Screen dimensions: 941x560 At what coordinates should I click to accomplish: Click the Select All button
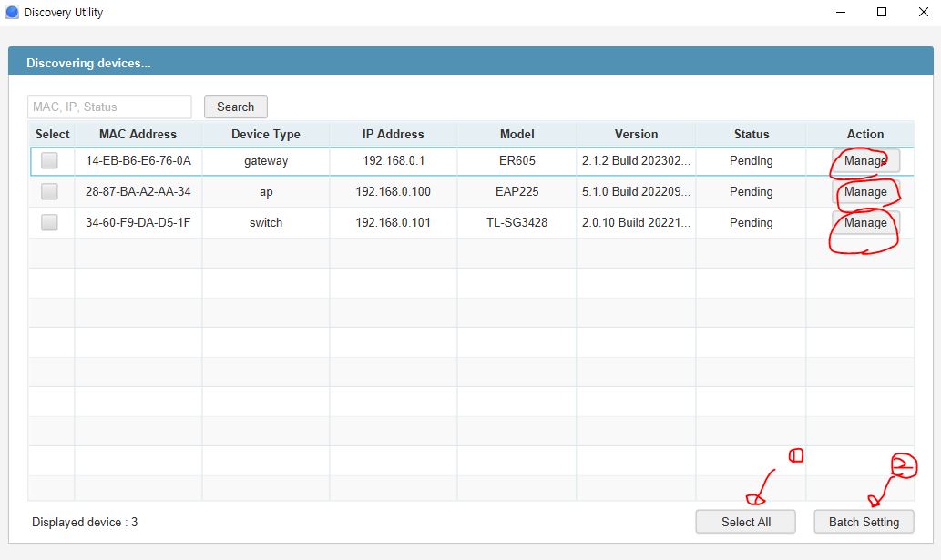click(745, 522)
